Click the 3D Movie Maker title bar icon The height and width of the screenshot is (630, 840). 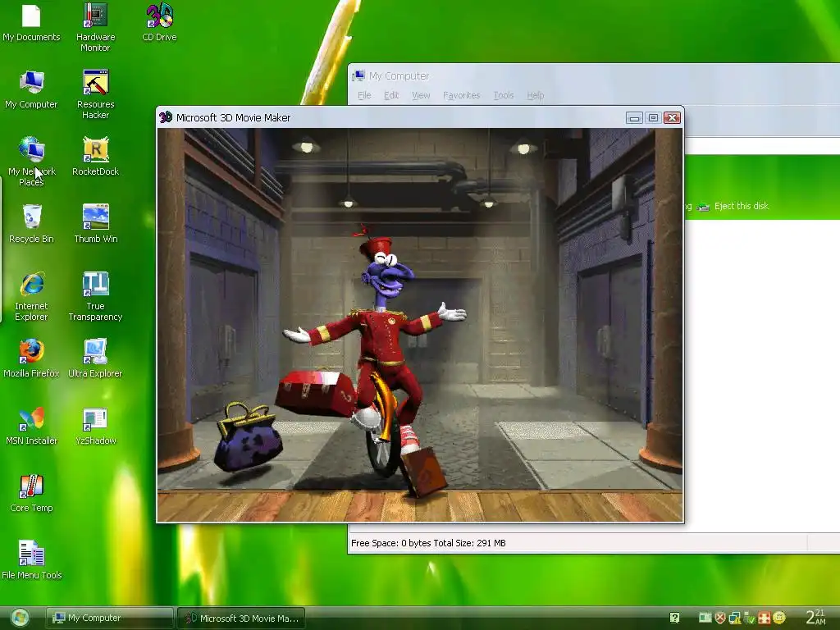click(x=166, y=117)
